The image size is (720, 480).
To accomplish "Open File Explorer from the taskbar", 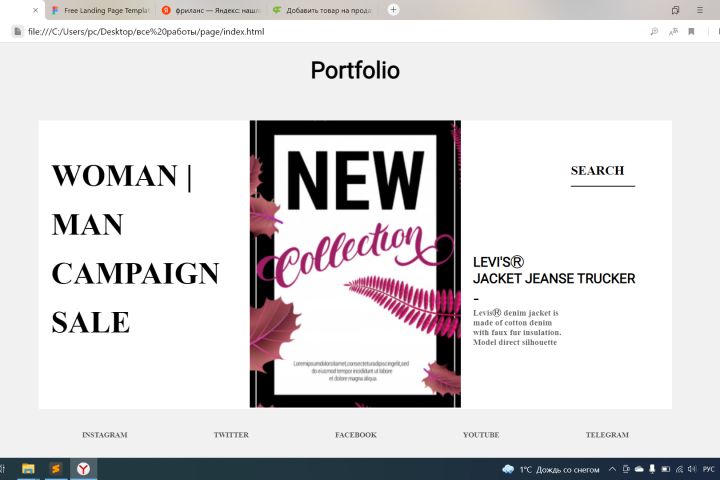I will point(28,469).
